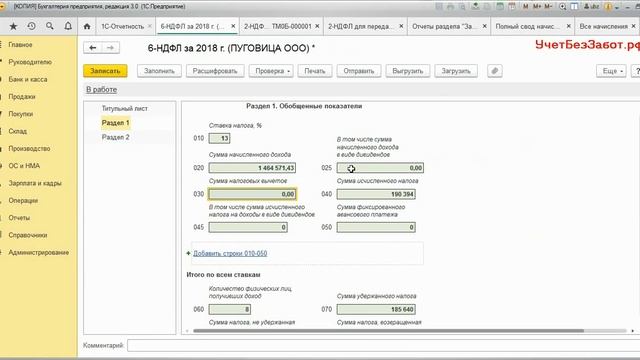
Task: Select Титульный лист in the section list
Action: [125, 109]
